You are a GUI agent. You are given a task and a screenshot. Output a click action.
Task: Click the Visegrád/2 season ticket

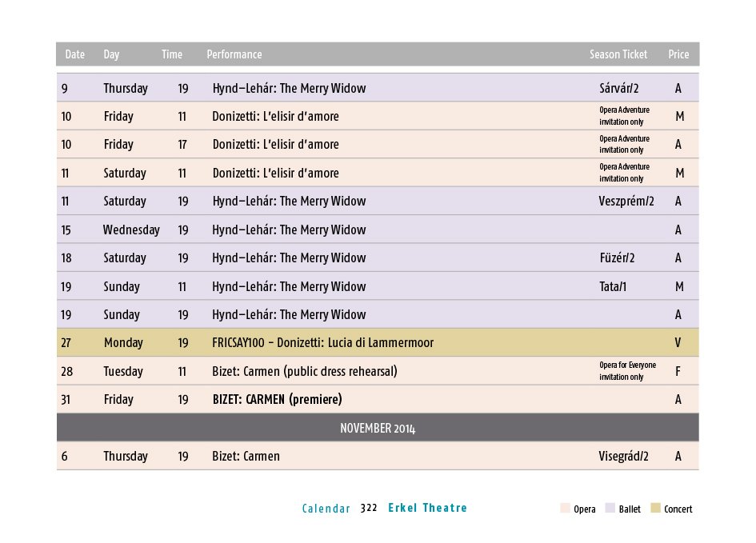[623, 457]
